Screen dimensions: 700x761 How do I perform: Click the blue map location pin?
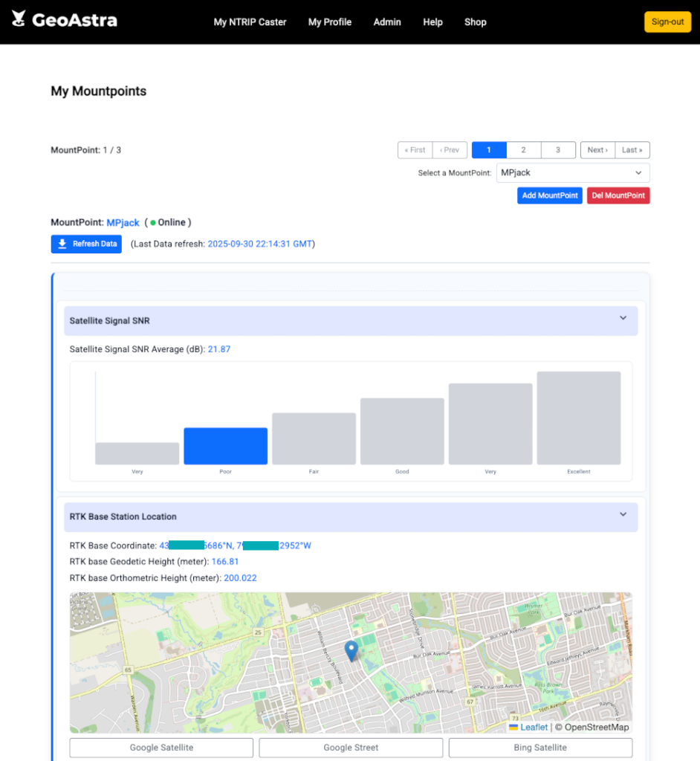click(351, 651)
